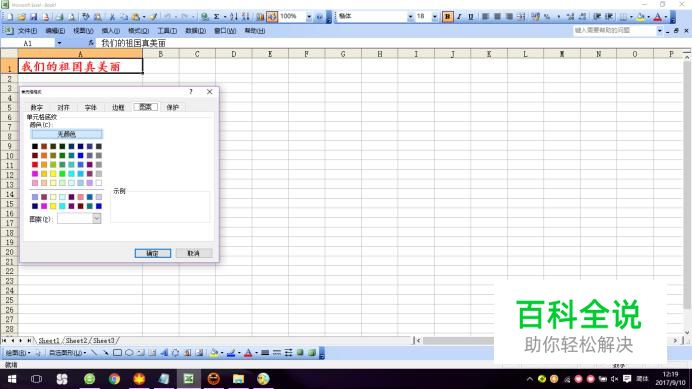Open the Name Box dropdown arrow
Image resolution: width=692 pixels, height=389 pixels.
(x=59, y=43)
